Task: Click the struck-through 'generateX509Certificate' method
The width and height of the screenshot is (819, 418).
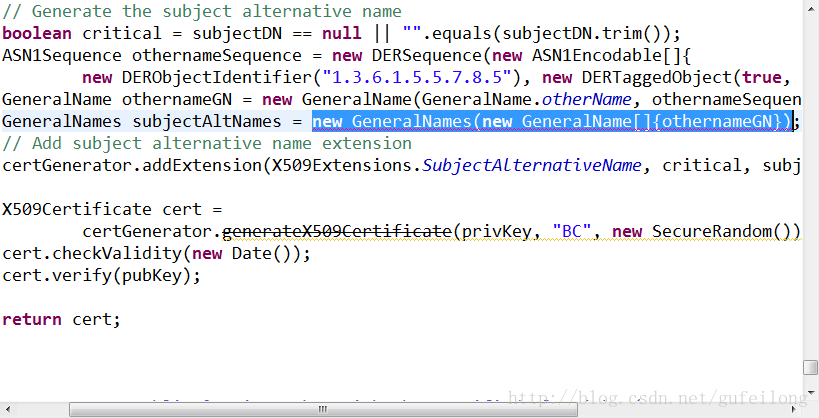Action: tap(337, 231)
